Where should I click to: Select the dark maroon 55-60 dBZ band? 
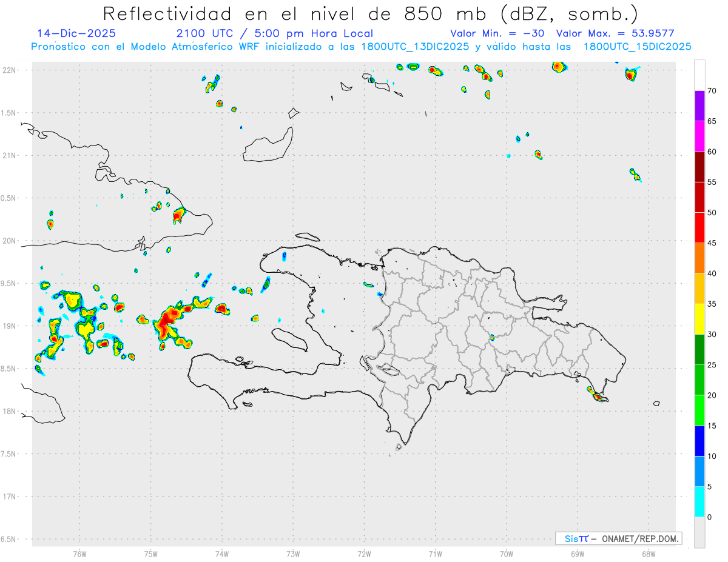tap(699, 167)
